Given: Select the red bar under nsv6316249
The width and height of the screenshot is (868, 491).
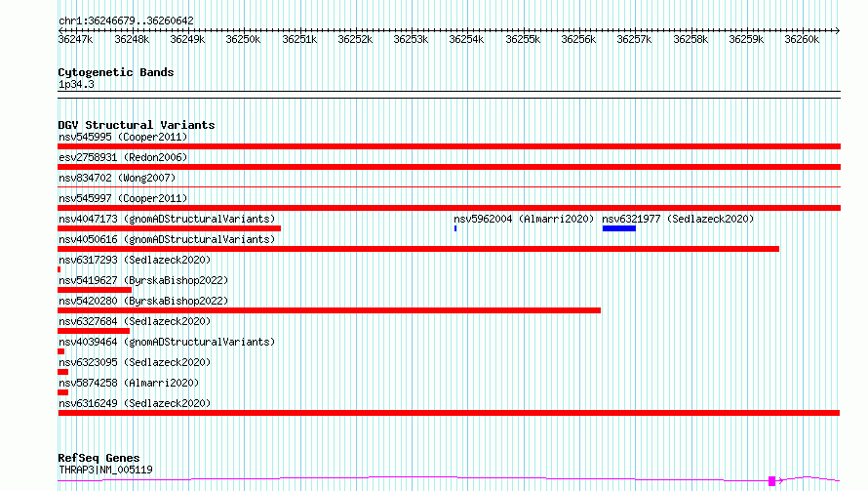Looking at the screenshot, I should [449, 413].
